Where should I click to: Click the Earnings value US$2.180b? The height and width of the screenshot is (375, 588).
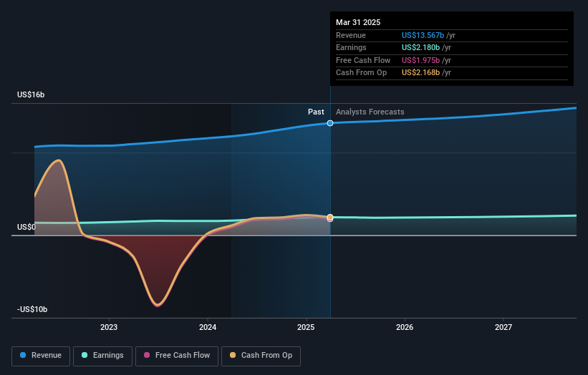pyautogui.click(x=420, y=47)
